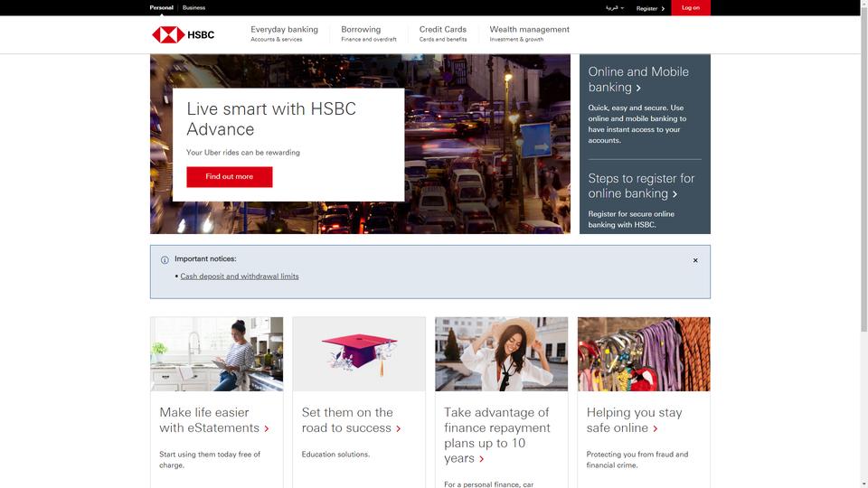The height and width of the screenshot is (488, 868).
Task: Open Take advantage of finance repayment plans
Action: [x=497, y=435]
